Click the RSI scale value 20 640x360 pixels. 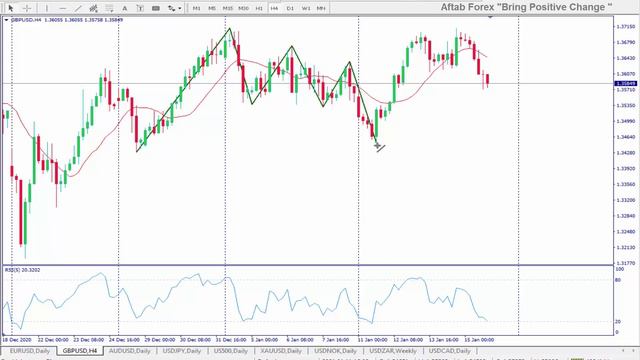618,322
